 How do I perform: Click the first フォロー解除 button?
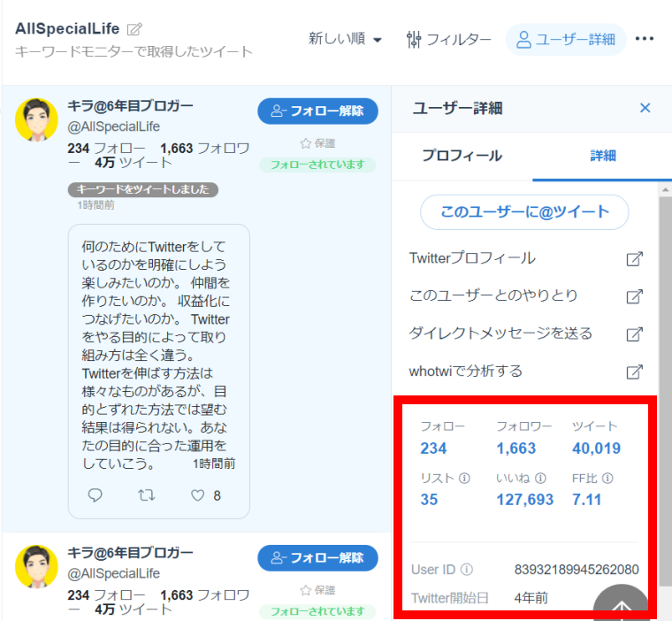pos(317,111)
